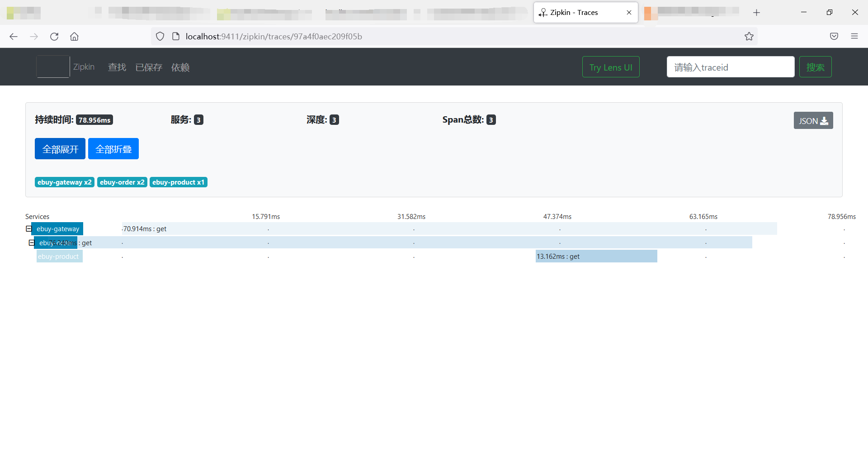Open the 13.162ms get span bar

click(x=596, y=257)
